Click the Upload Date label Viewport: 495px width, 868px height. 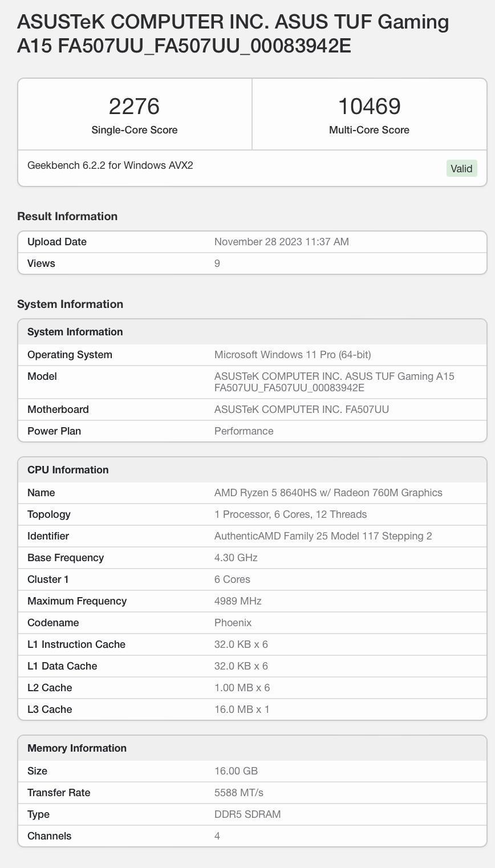[57, 242]
